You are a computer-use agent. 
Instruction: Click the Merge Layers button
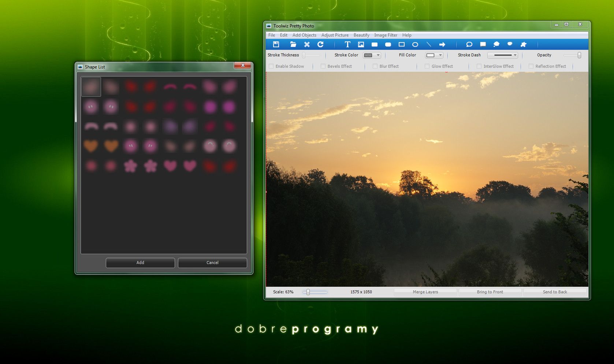425,292
